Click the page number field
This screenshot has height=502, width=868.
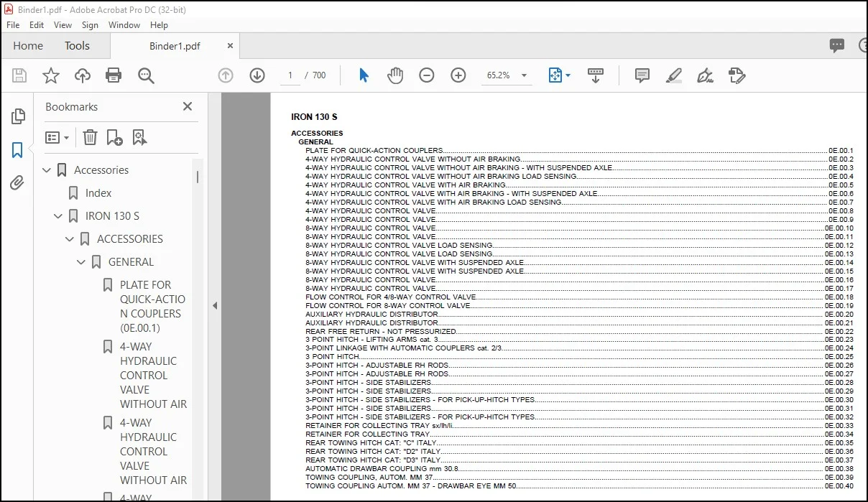[x=290, y=75]
